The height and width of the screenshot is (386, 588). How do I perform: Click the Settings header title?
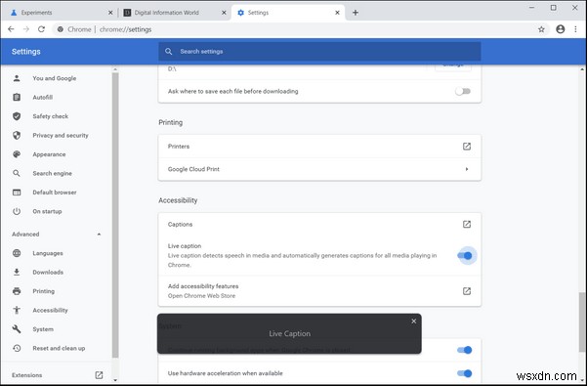point(25,52)
